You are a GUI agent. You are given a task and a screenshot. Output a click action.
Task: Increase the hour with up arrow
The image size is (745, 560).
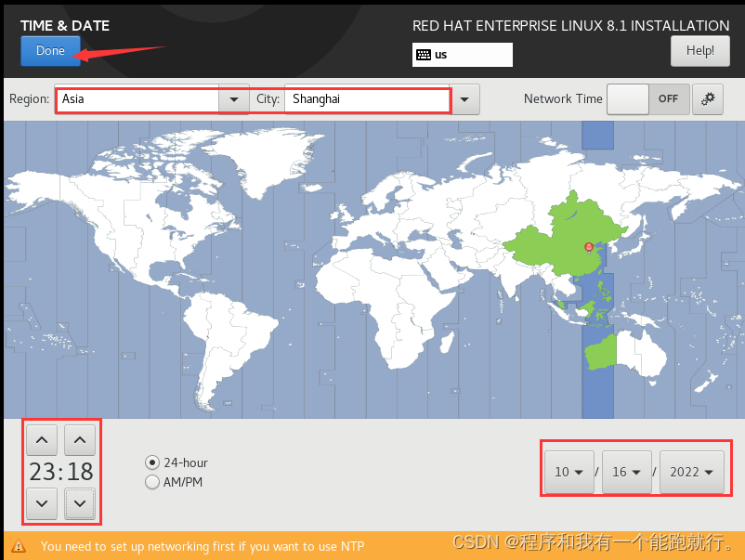point(42,440)
